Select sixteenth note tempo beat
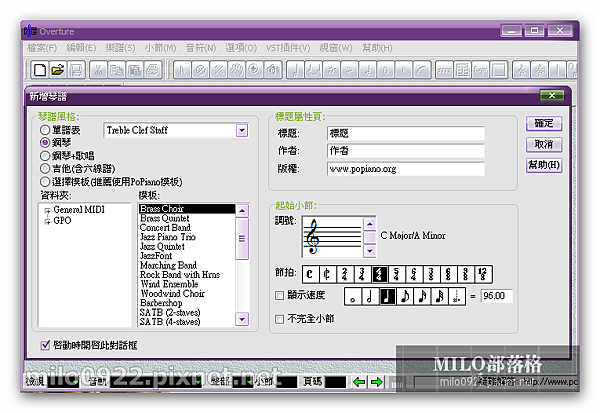Screen dimensions: 600x413 (x=422, y=296)
